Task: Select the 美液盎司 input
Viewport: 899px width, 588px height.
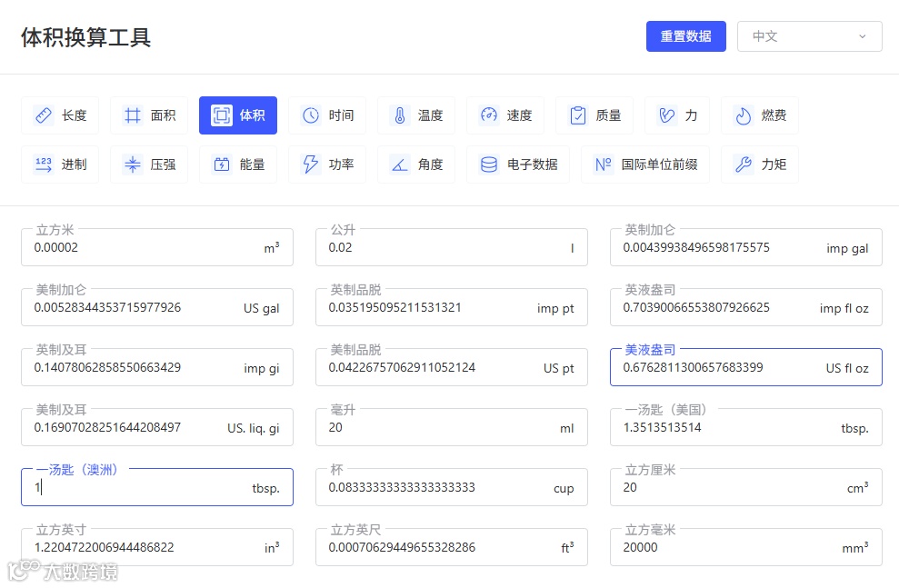Action: coord(746,367)
